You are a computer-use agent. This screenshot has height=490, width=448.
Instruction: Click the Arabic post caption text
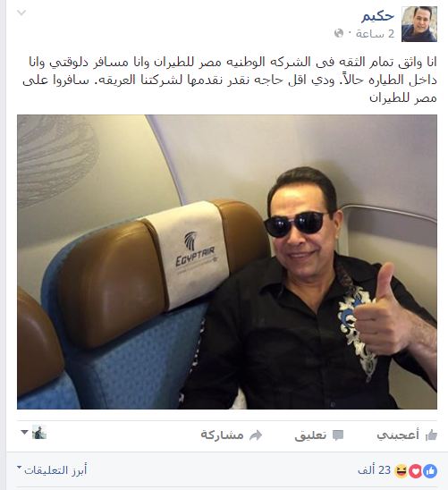click(x=230, y=80)
